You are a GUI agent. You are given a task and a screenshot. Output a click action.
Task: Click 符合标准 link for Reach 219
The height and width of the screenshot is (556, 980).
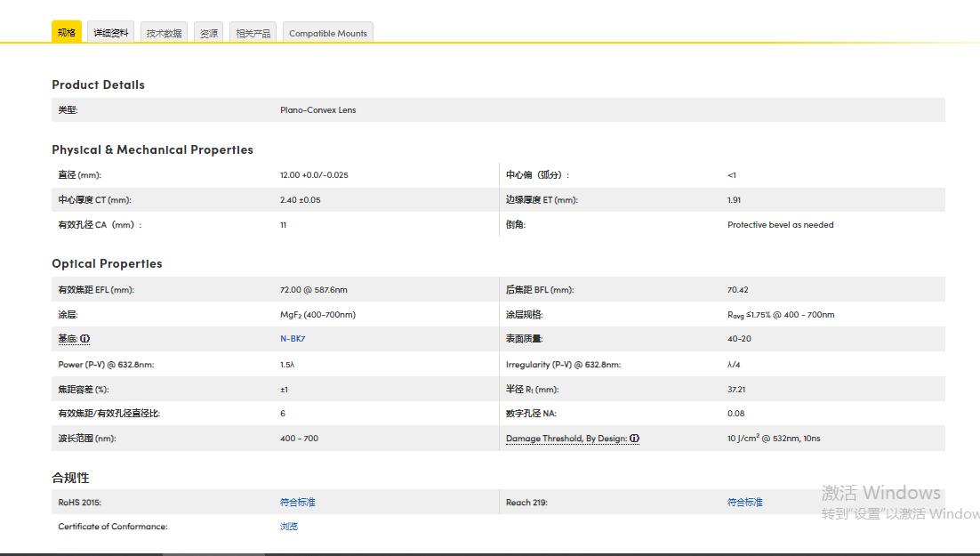(745, 503)
